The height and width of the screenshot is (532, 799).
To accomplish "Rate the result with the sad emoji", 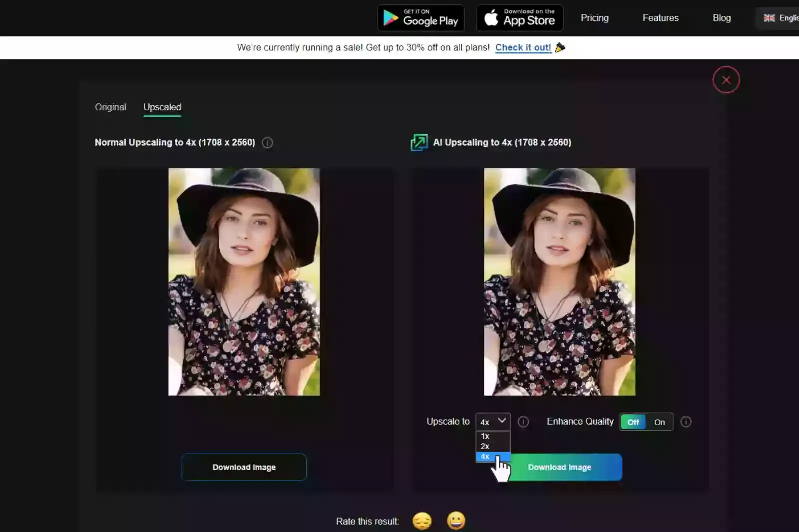I will pos(422,521).
